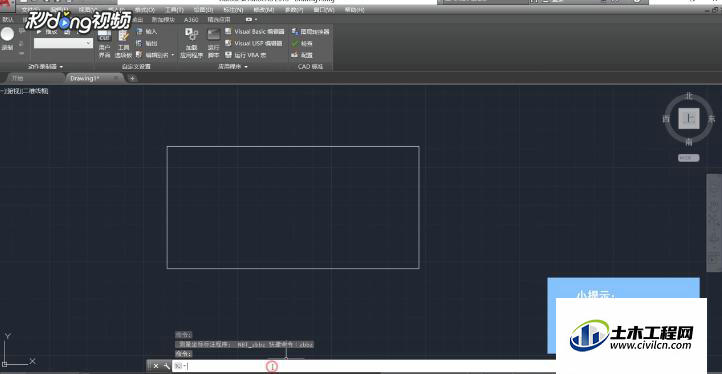Click the new drawing plus tab button
Image resolution: width=722 pixels, height=374 pixels.
tap(132, 78)
